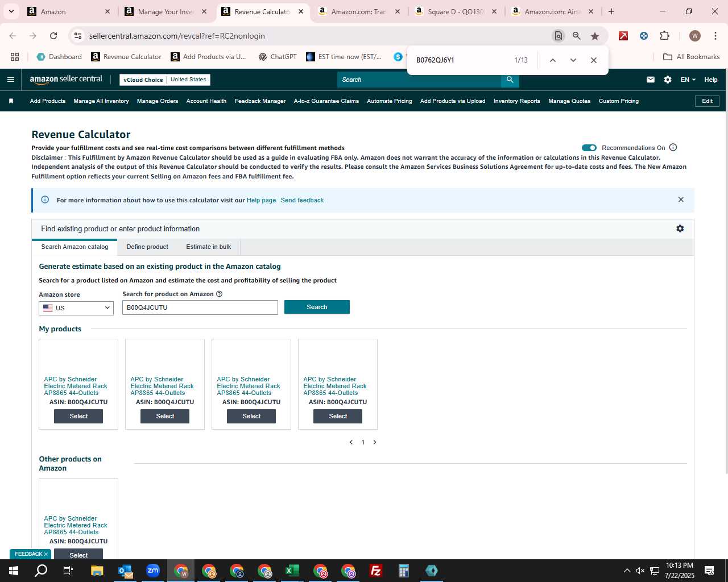The width and height of the screenshot is (728, 582).
Task: Open Calculator from the taskbar
Action: tap(404, 571)
